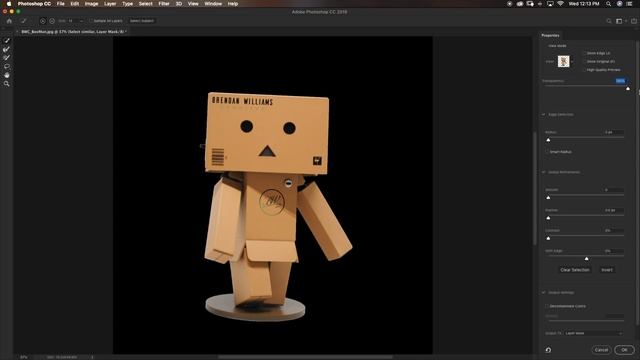Open the Layer menu
This screenshot has width=640, height=360.
point(110,4)
